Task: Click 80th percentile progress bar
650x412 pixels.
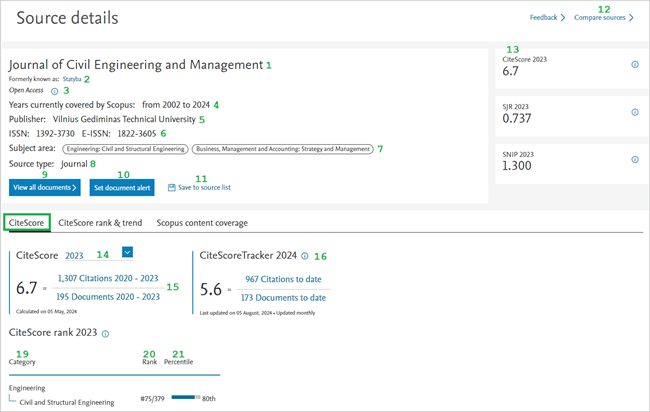Action: point(186,397)
